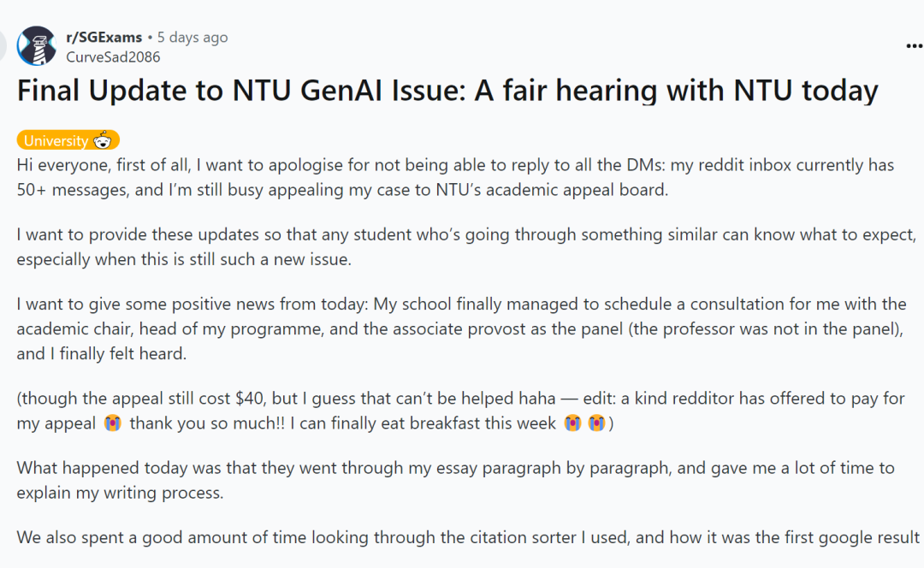The height and width of the screenshot is (568, 924).
Task: Click the '5 days ago' timestamp
Action: pos(192,37)
